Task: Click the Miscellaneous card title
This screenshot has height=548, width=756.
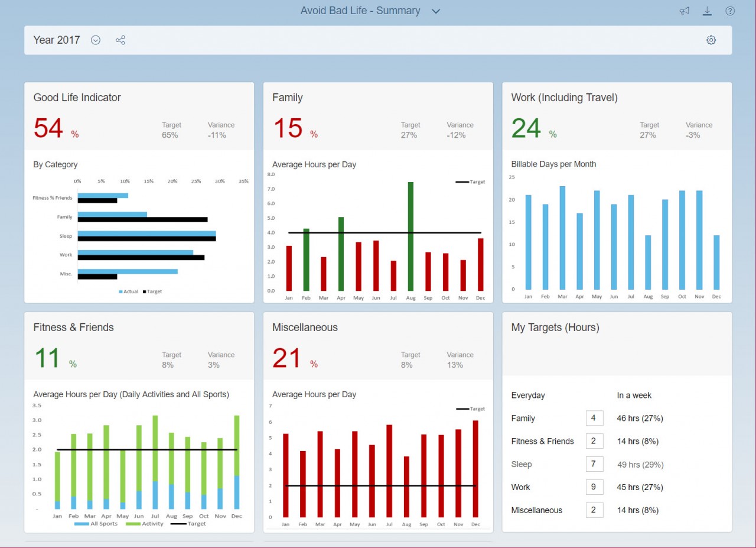Action: (305, 327)
